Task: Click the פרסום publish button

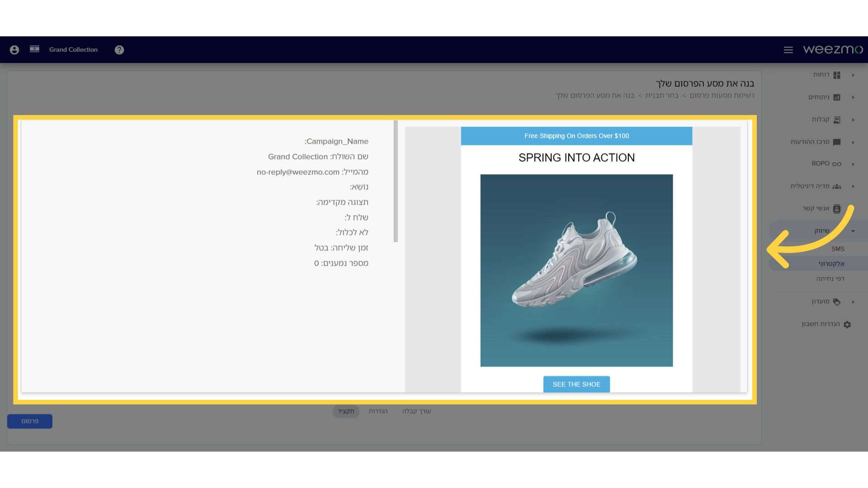Action: (x=30, y=421)
